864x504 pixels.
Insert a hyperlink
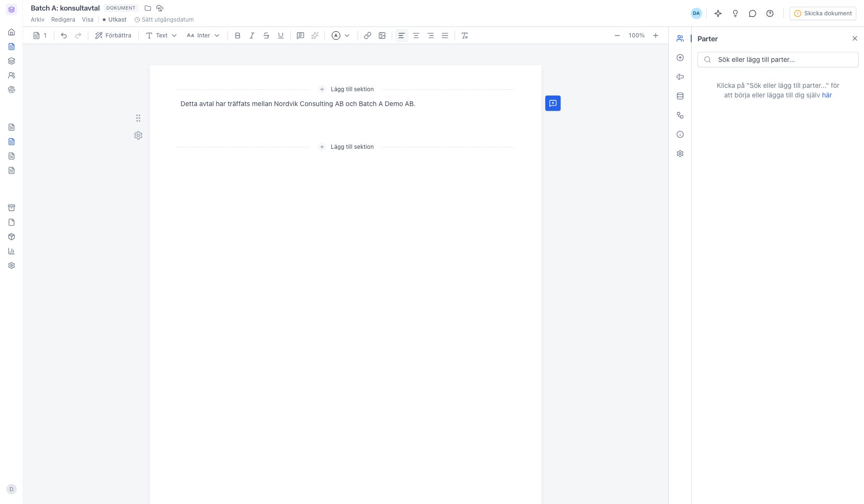368,36
